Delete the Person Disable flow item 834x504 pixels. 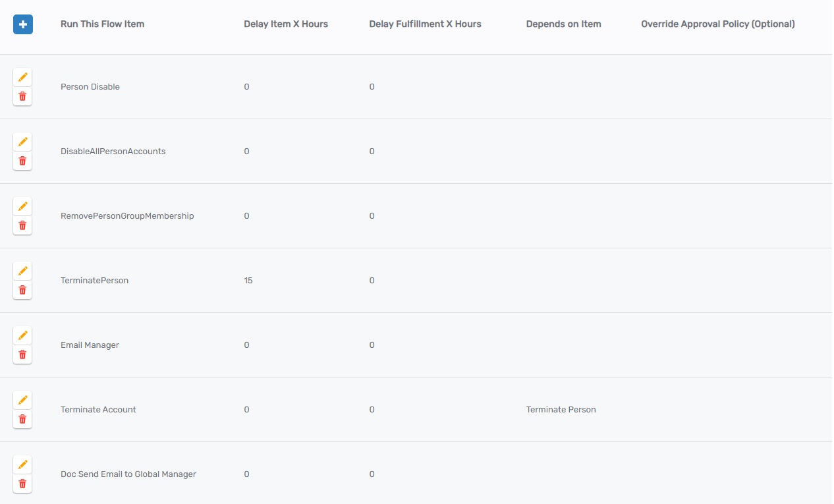click(22, 97)
